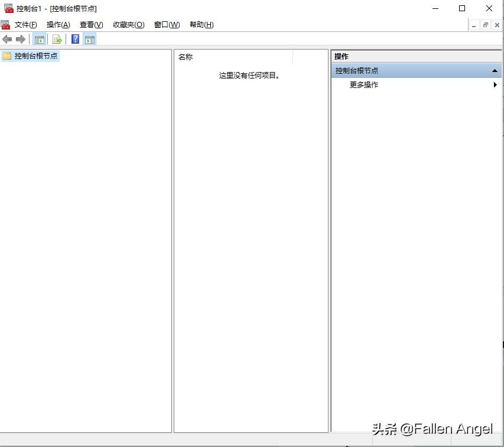The height and width of the screenshot is (447, 504).
Task: Click the Forward navigation arrow
Action: (21, 39)
